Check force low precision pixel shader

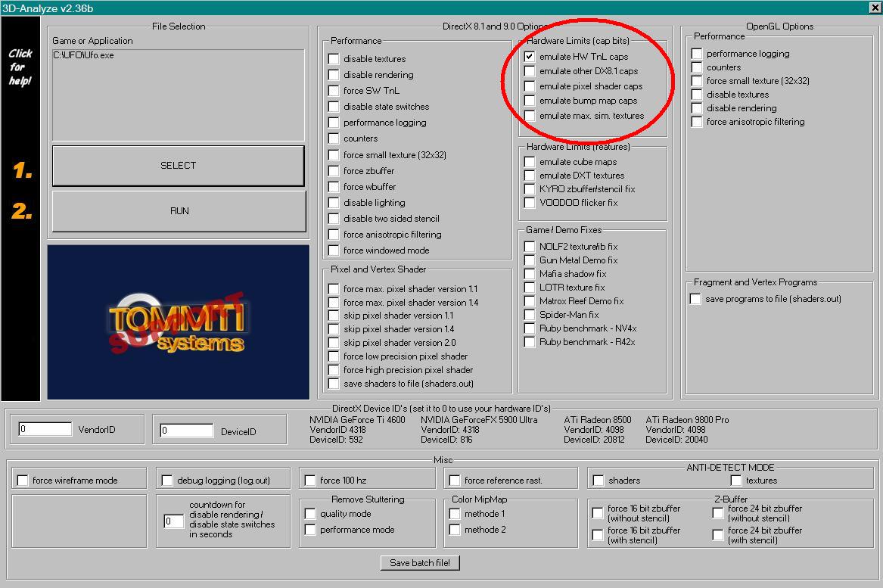coord(334,356)
